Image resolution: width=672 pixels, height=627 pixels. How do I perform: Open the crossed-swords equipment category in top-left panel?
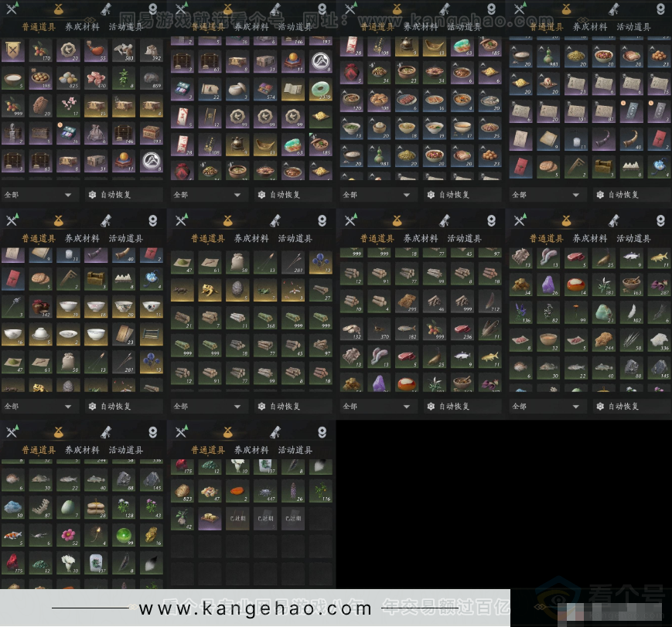pos(12,9)
